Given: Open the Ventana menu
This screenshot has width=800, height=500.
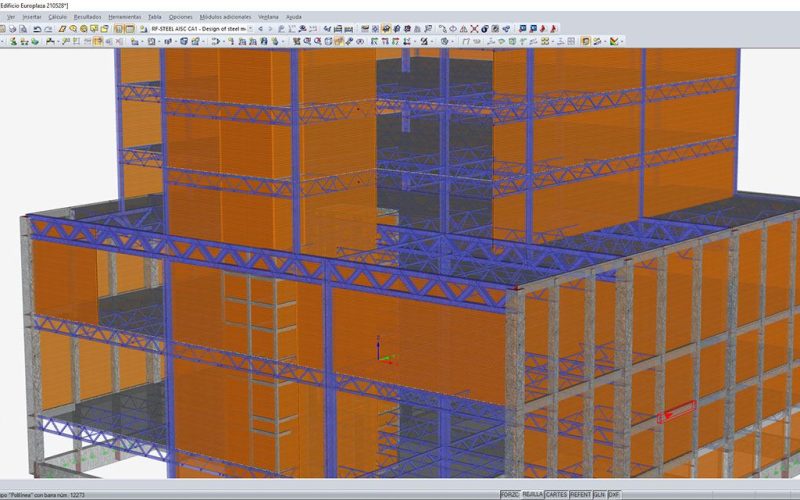Looking at the screenshot, I should tap(268, 17).
